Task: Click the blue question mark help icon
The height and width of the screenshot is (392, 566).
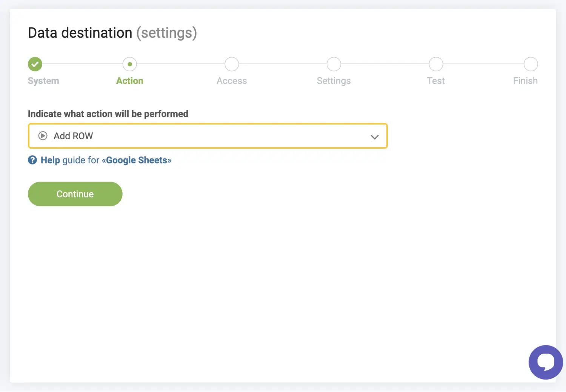Action: pos(32,160)
